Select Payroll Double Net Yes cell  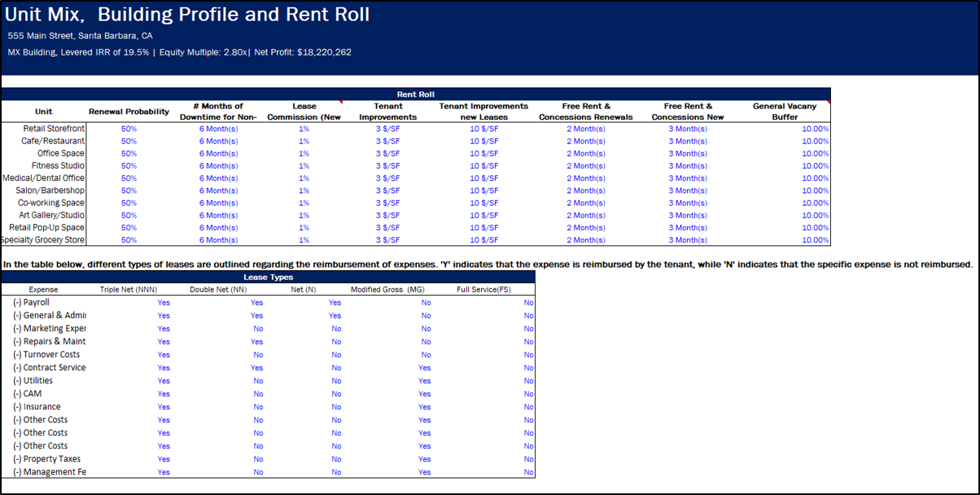click(x=256, y=303)
